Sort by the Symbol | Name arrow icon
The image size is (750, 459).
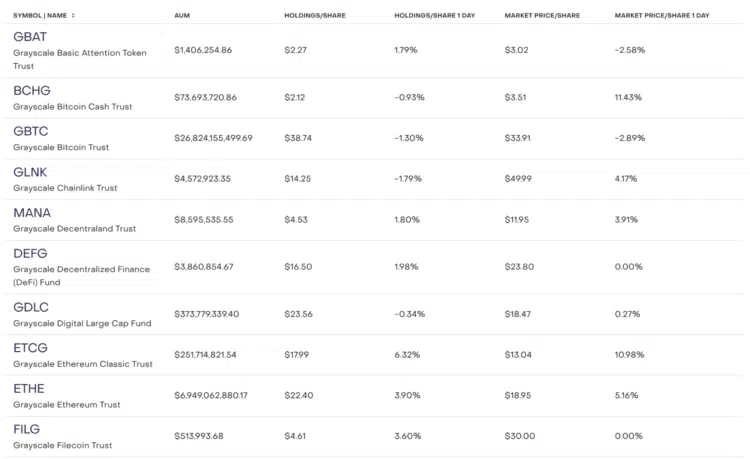click(73, 15)
